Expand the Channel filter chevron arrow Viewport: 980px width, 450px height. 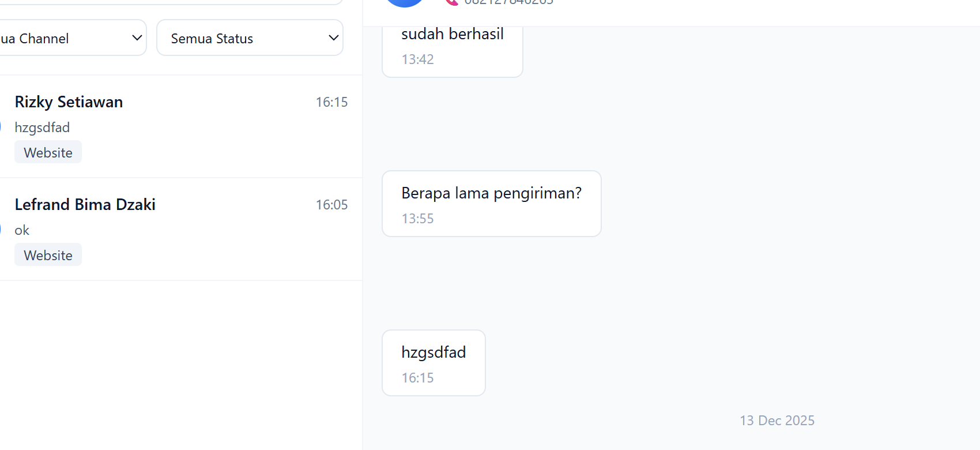click(137, 38)
